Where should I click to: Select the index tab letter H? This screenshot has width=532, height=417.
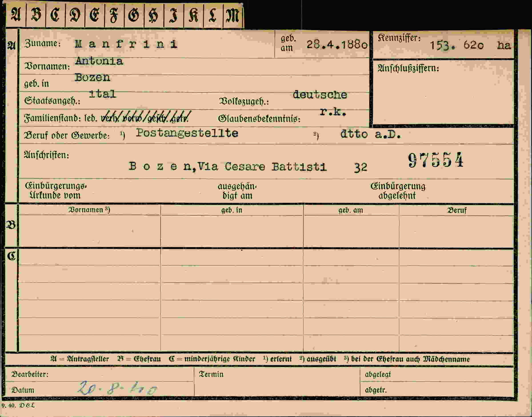tap(154, 16)
